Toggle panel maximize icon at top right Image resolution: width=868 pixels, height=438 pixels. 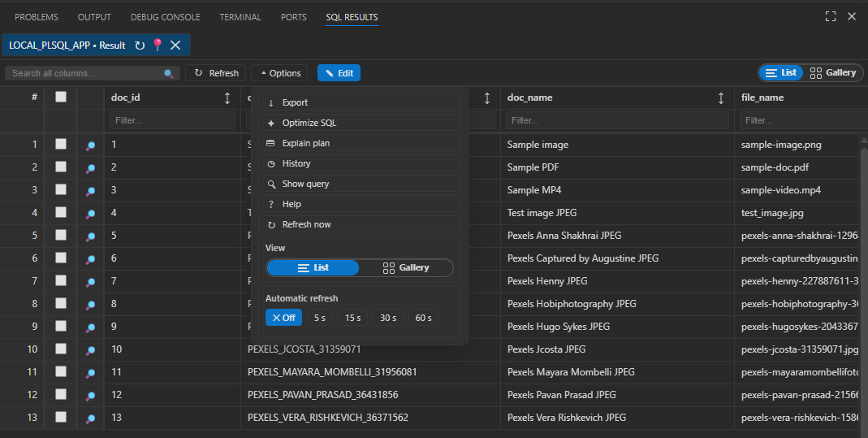(831, 16)
